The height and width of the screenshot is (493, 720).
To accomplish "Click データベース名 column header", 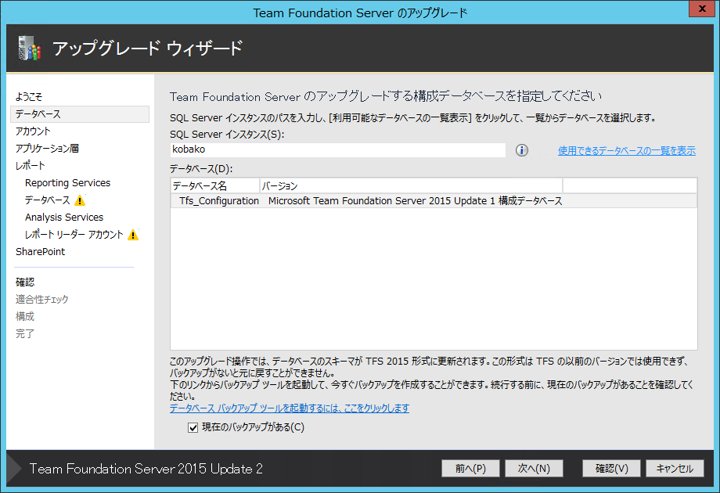I will click(215, 186).
